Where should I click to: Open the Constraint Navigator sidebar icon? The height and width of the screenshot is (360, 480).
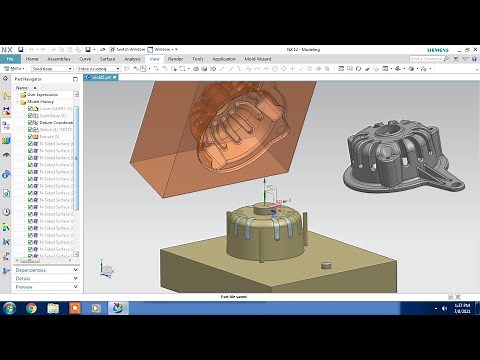[6, 111]
